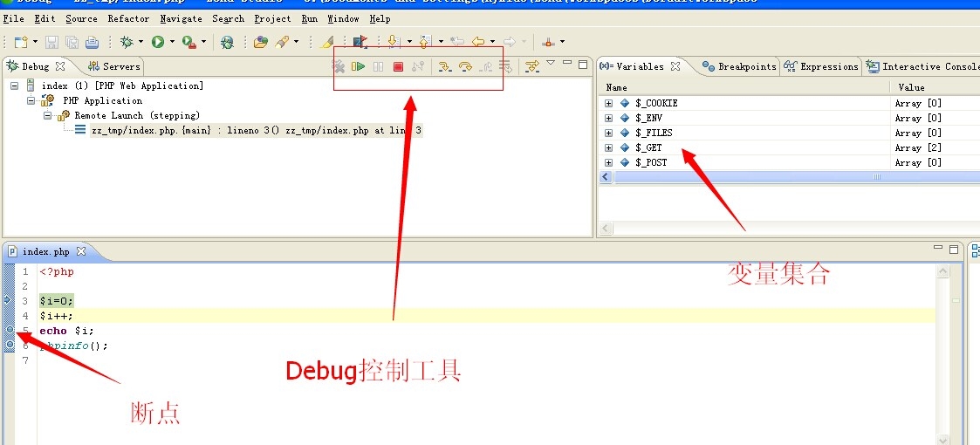Click the green Run toolbar icon
Viewport: 980px width, 445px height.
157,42
